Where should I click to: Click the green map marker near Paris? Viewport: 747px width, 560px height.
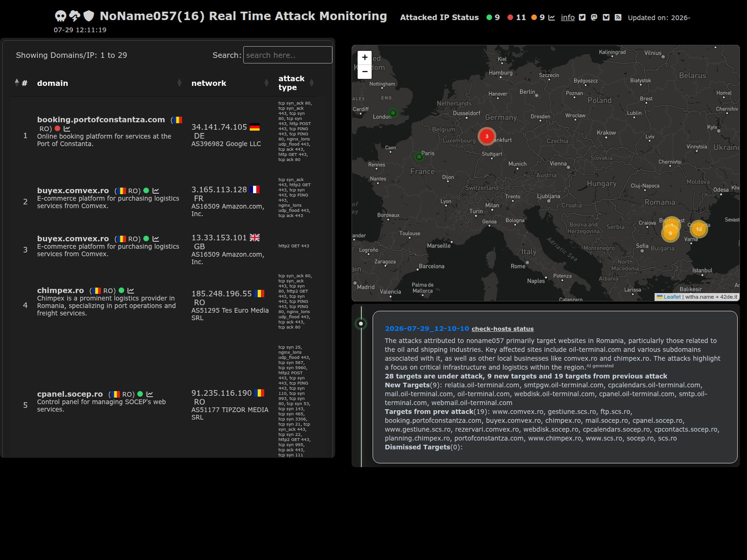419,157
